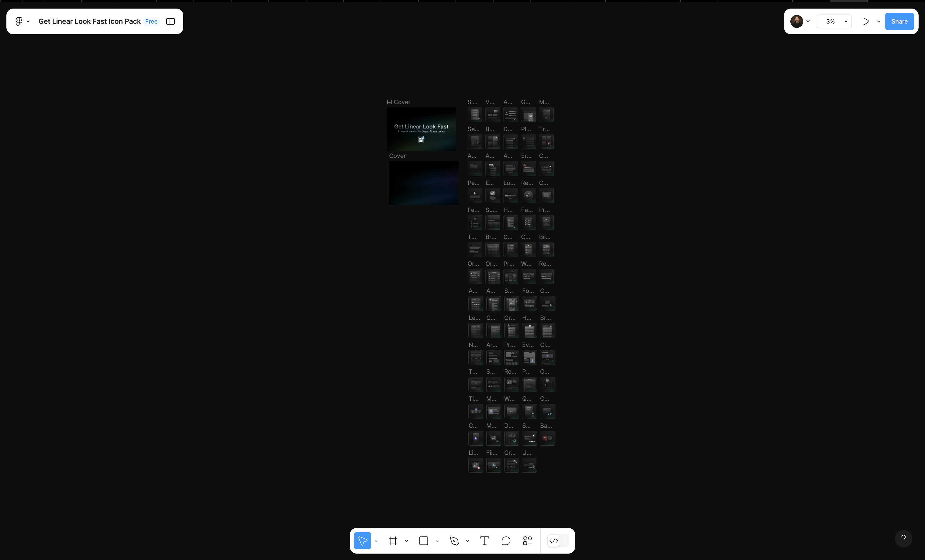Click the file title Get Linear Look Fast Icon Pack
This screenshot has height=560, width=925.
coord(89,21)
